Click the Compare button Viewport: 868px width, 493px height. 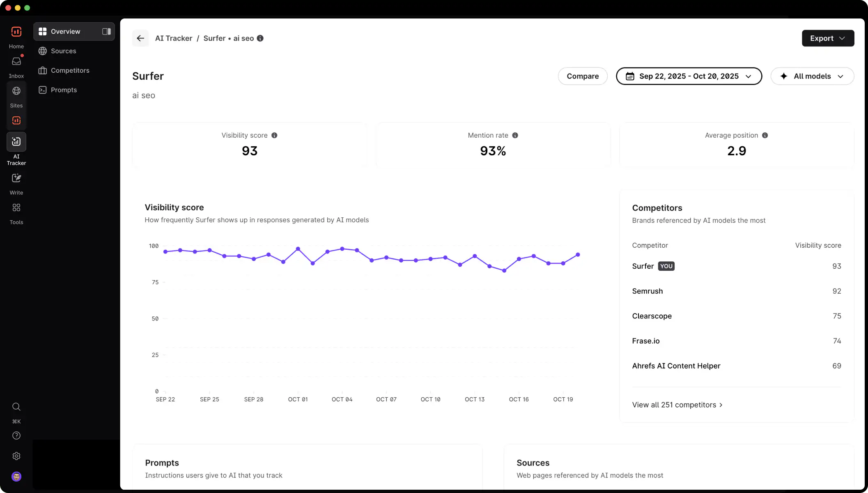pyautogui.click(x=583, y=76)
